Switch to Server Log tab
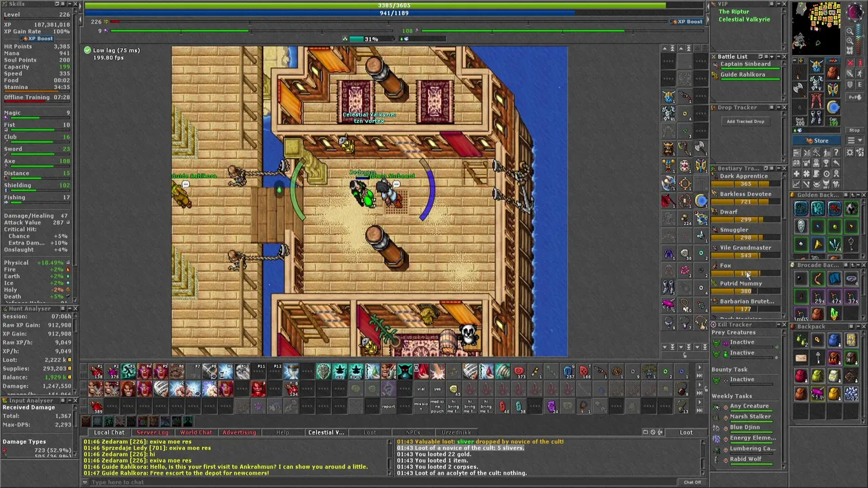 pyautogui.click(x=153, y=432)
